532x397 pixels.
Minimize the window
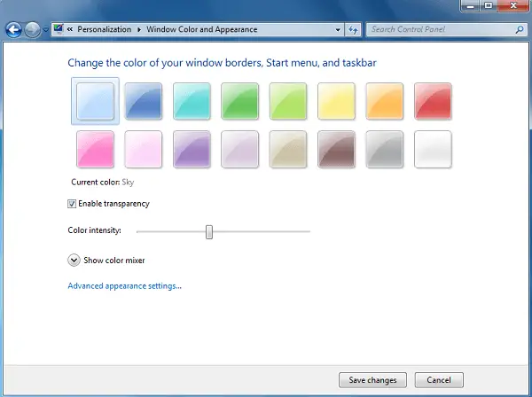click(x=470, y=6)
